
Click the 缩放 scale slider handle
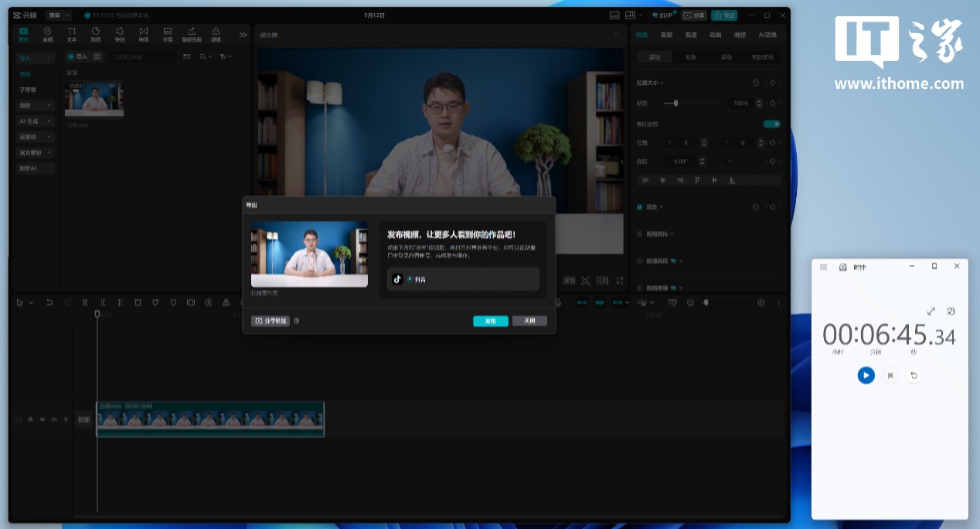[x=676, y=103]
